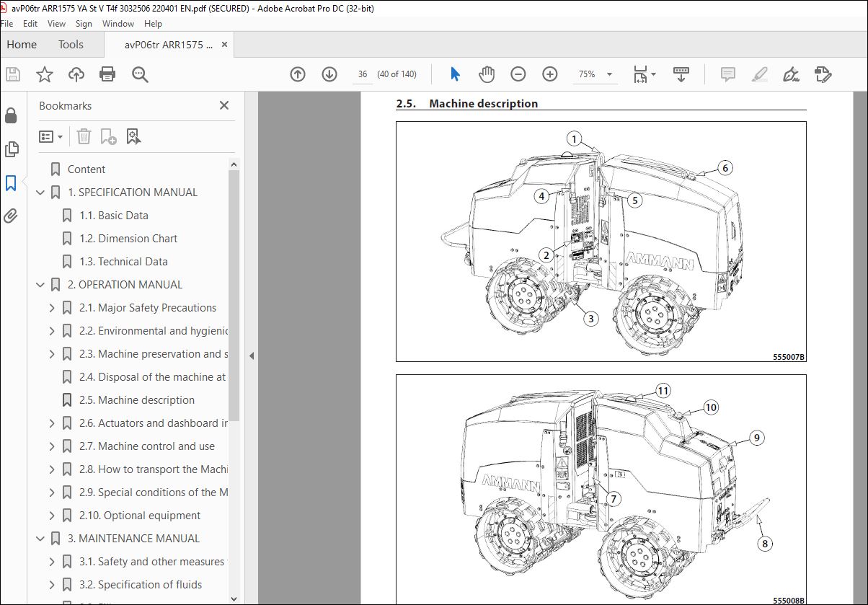
Task: Open the Window menu
Action: (x=118, y=24)
